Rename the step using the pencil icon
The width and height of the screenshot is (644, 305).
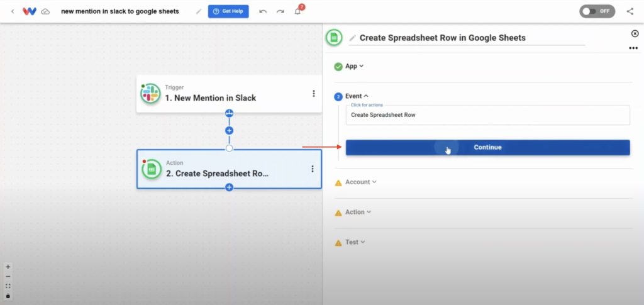352,38
